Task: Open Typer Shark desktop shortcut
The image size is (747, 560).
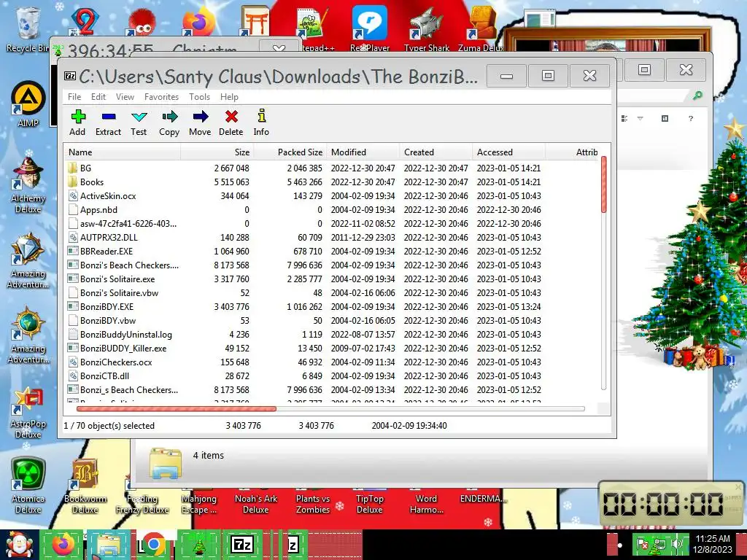Action: pos(426,28)
